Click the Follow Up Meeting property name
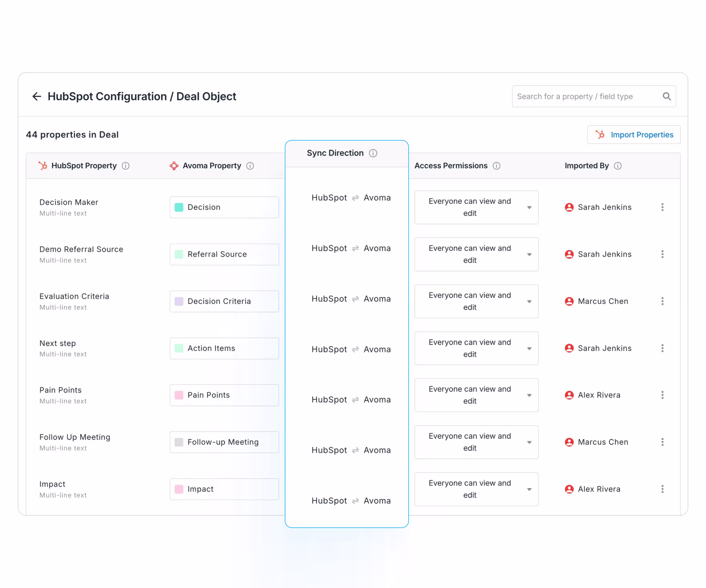The width and height of the screenshot is (706, 588). pyautogui.click(x=75, y=437)
